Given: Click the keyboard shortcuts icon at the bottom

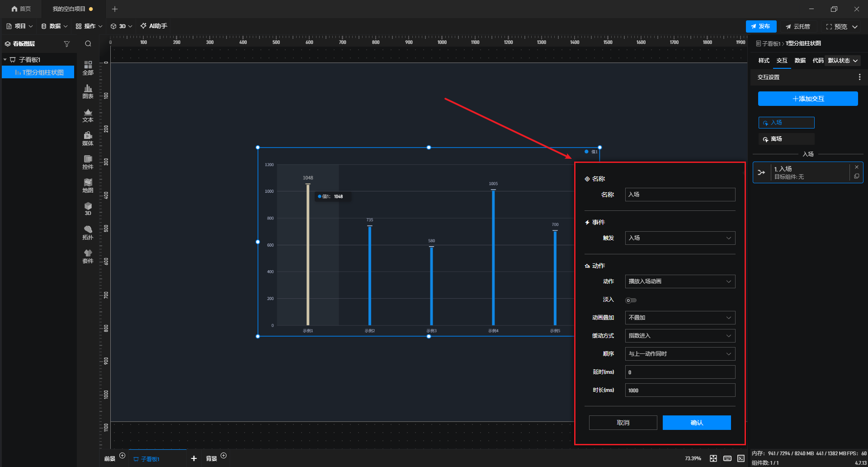Looking at the screenshot, I should pos(727,458).
